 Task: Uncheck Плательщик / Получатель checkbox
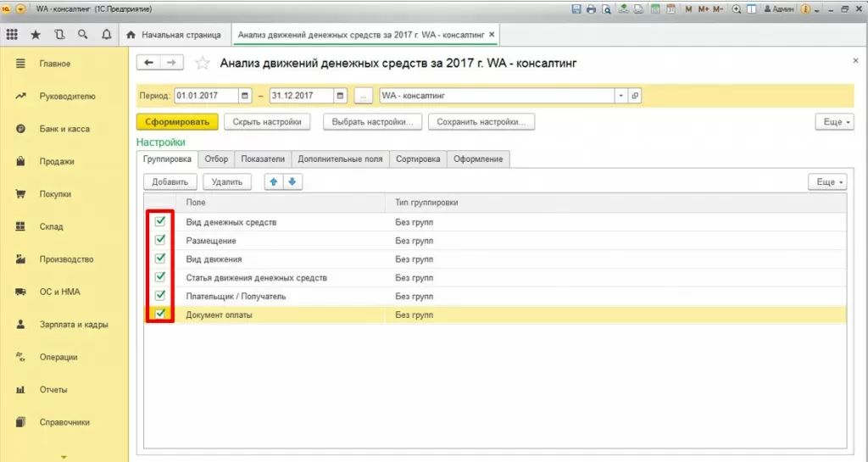point(160,296)
